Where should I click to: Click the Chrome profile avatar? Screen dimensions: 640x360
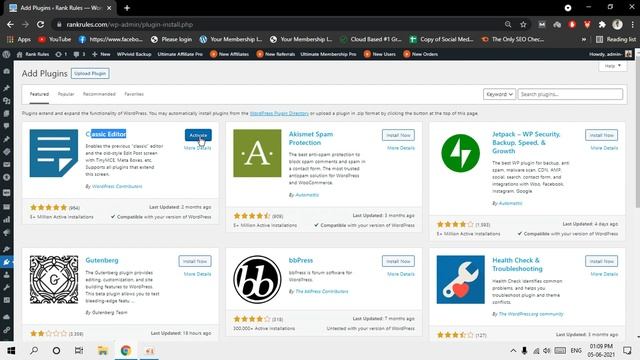[617, 24]
